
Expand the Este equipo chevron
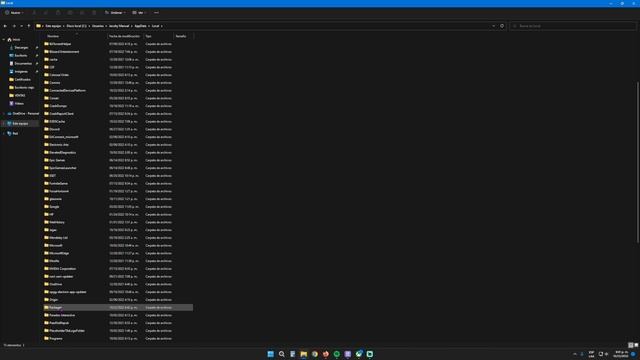4,123
